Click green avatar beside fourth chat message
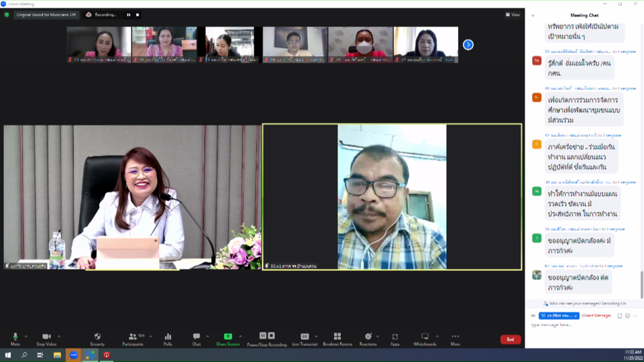Screen dimensions: 644x362 (x=537, y=191)
